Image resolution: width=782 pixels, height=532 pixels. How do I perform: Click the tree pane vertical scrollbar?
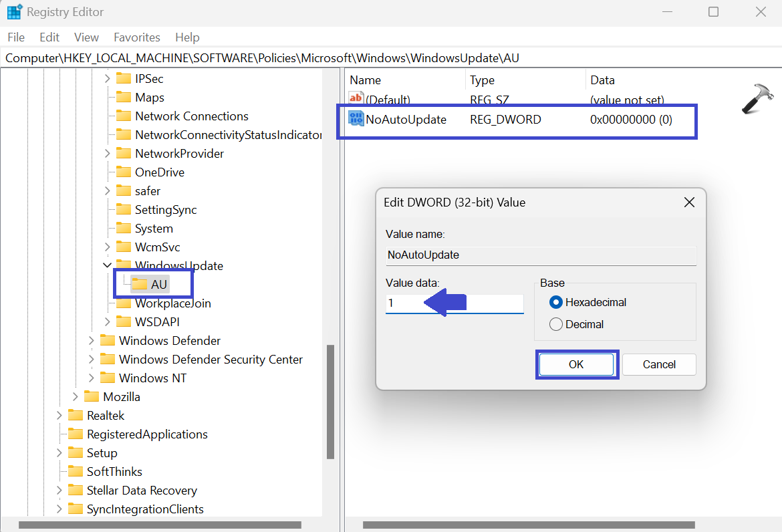click(330, 401)
